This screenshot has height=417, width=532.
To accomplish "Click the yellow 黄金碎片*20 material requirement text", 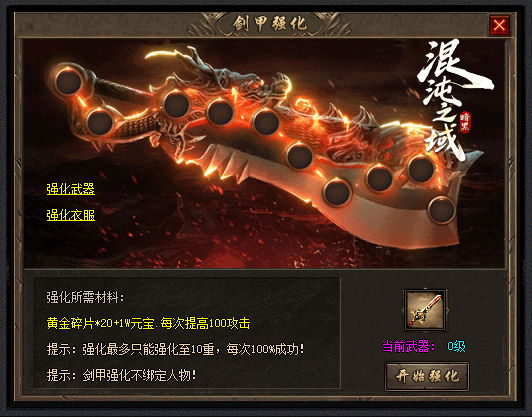I will [x=148, y=323].
